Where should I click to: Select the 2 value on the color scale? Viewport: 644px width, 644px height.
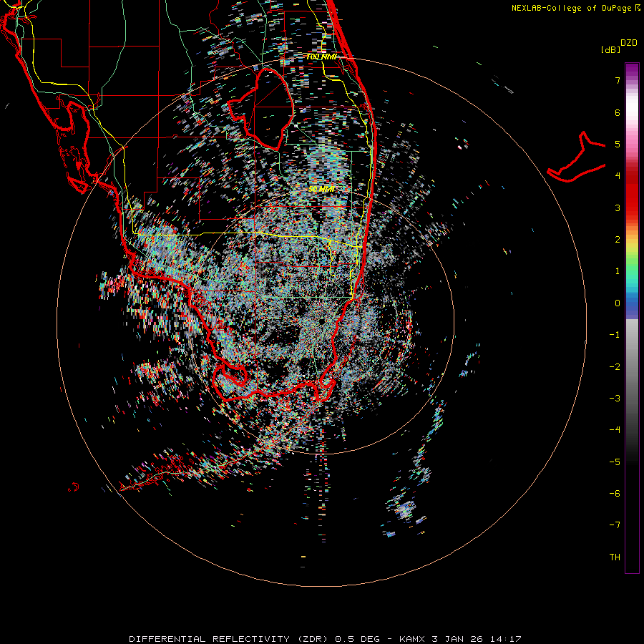tap(618, 240)
